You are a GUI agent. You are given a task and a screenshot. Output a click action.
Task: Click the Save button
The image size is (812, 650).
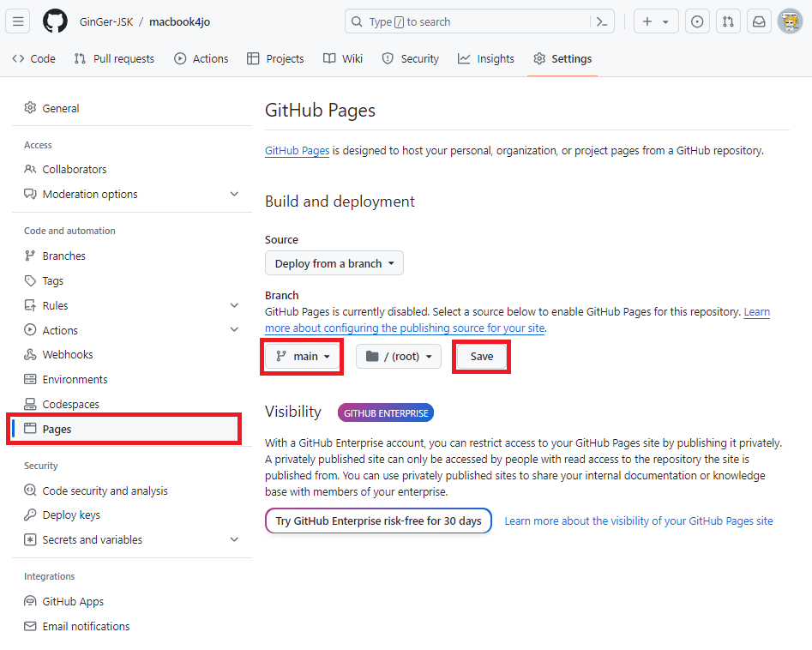pyautogui.click(x=482, y=357)
